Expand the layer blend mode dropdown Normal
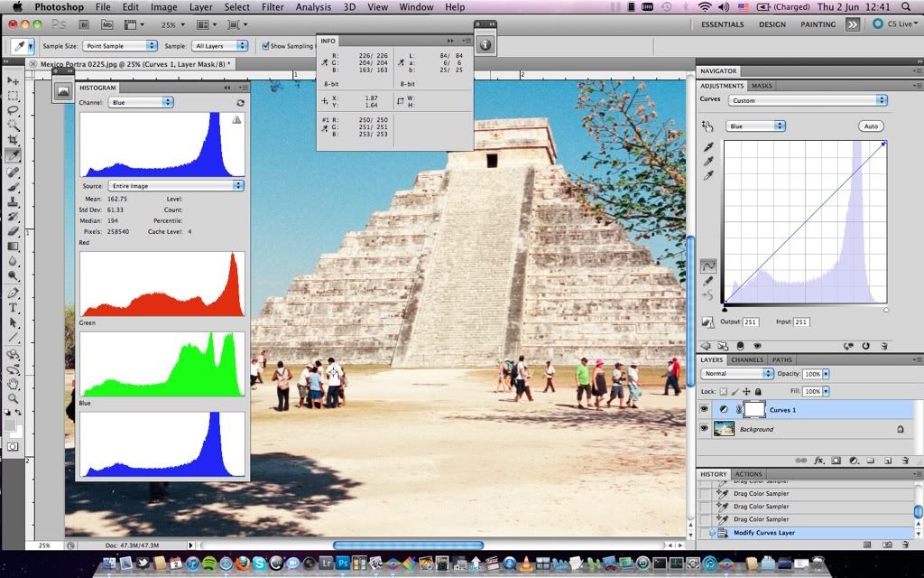 tap(737, 373)
